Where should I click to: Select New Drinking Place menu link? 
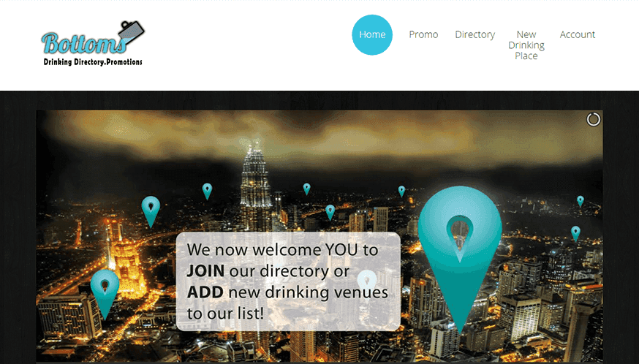click(526, 45)
